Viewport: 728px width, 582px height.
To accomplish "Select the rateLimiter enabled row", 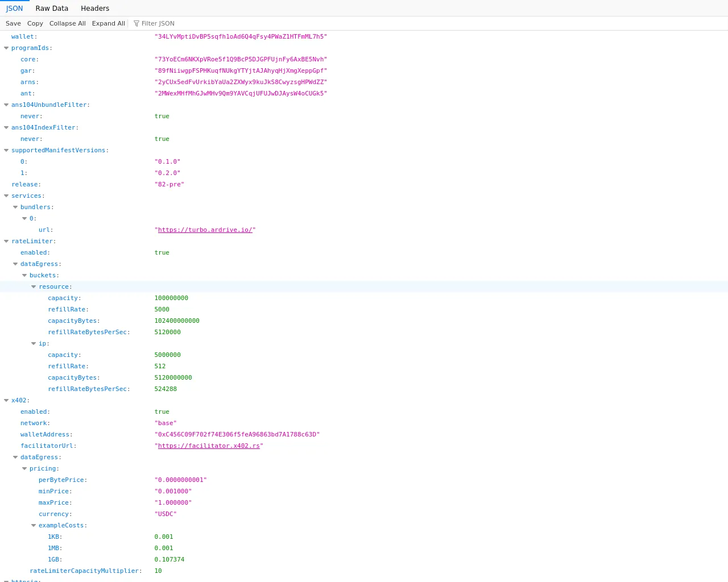I will click(x=364, y=252).
